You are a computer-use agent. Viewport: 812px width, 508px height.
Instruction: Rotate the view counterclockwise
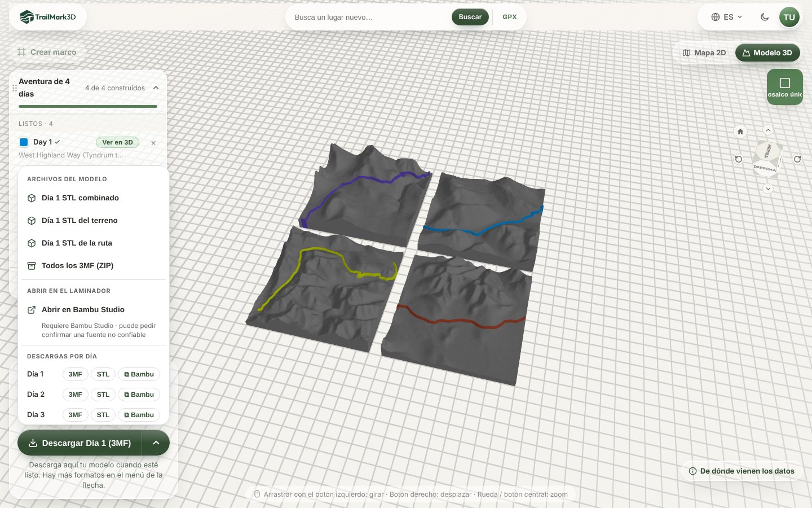point(739,159)
